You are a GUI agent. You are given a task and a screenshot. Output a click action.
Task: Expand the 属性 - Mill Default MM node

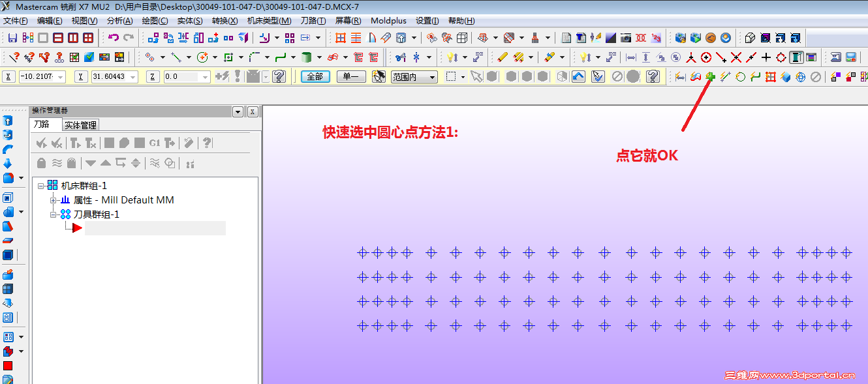click(x=54, y=200)
